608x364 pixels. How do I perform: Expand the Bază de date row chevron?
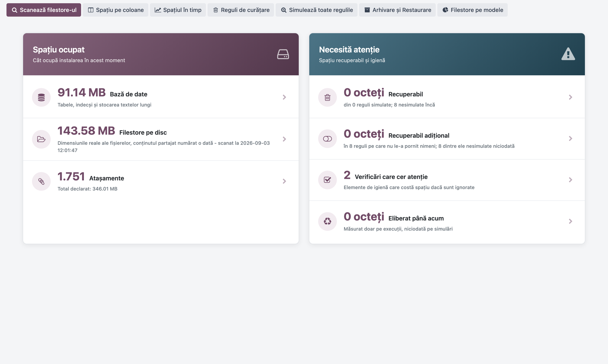coord(284,97)
